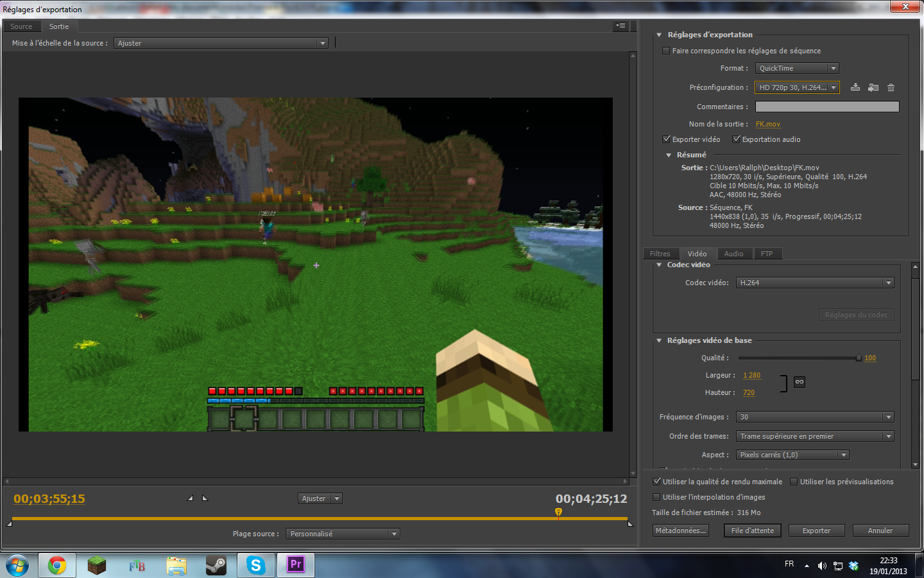
Task: Open the preview panel options menu icon
Action: 620,26
